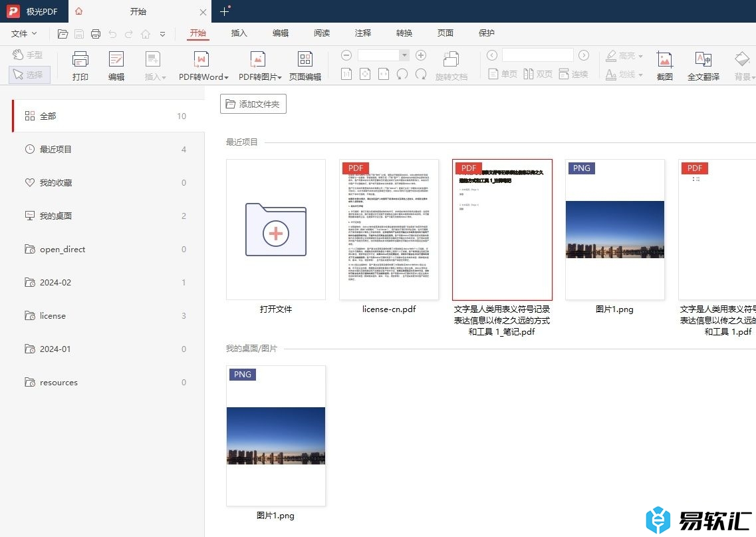
Task: Open the PDF转图片 dropdown
Action: coord(260,66)
